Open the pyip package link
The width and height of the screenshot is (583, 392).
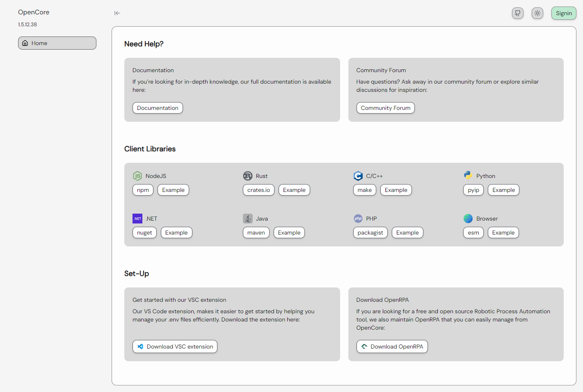coord(473,190)
